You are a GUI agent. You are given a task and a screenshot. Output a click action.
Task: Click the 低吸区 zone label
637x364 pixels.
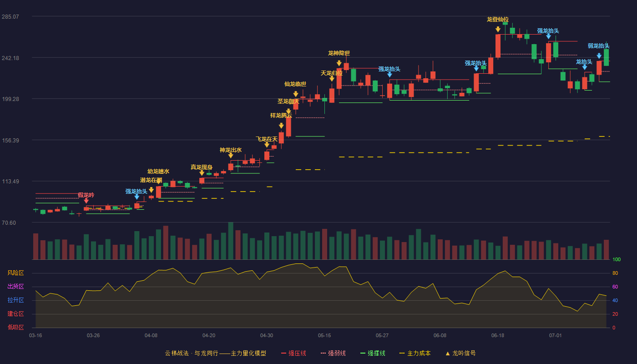(15, 327)
